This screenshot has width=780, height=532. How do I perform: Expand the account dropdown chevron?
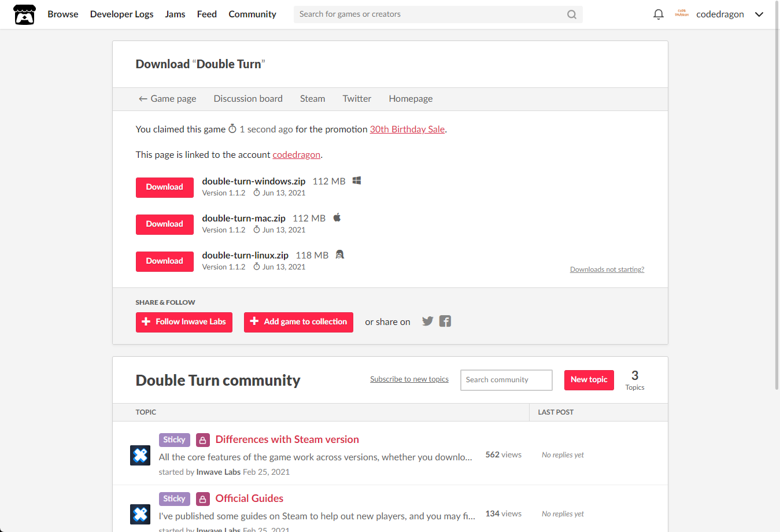(759, 14)
